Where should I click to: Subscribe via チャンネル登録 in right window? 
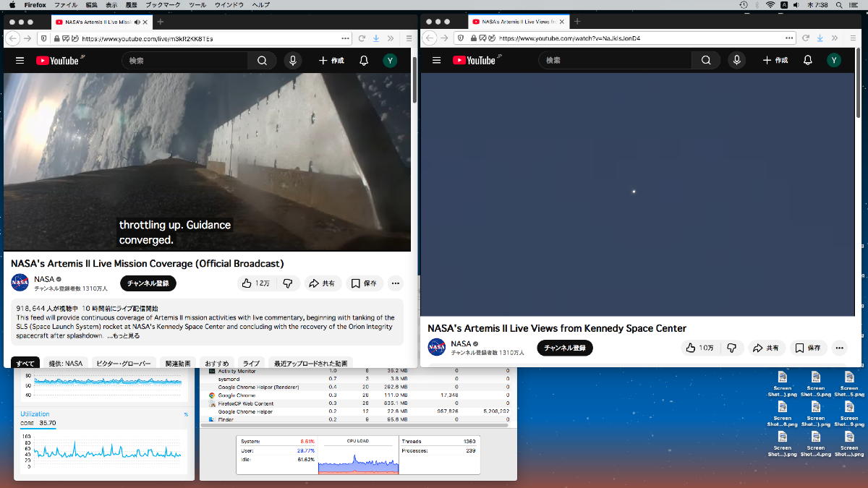pyautogui.click(x=564, y=348)
